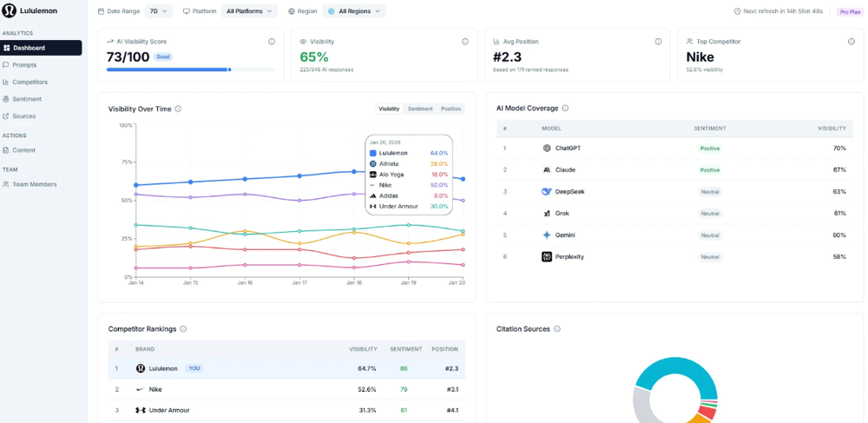Sort AI Model Coverage by SENTIMENT header
Screen dimensions: 868x423
pos(710,129)
